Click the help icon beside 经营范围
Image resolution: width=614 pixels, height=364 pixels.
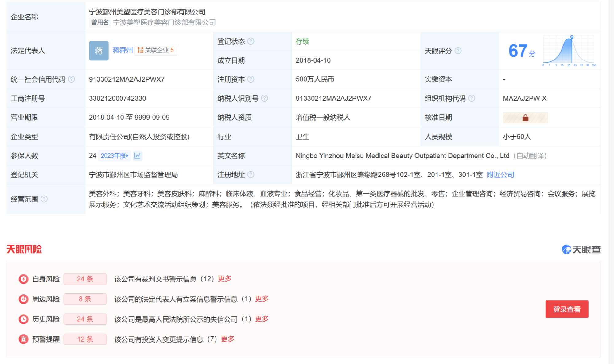(44, 199)
